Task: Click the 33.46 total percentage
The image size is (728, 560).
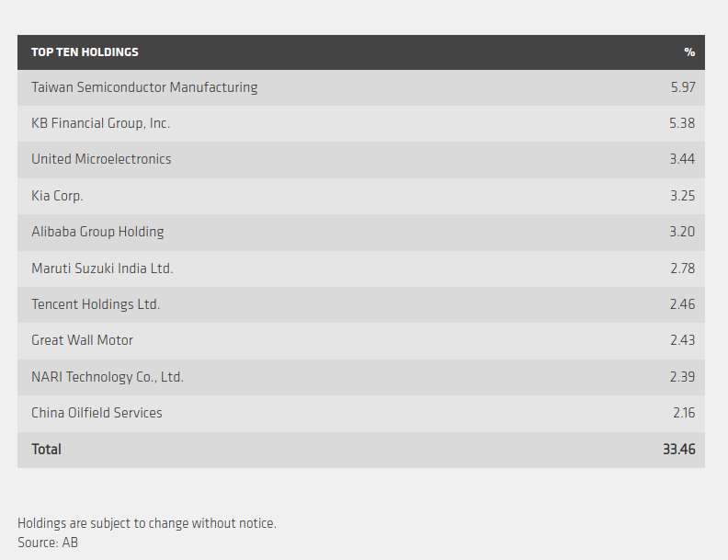Action: 678,450
